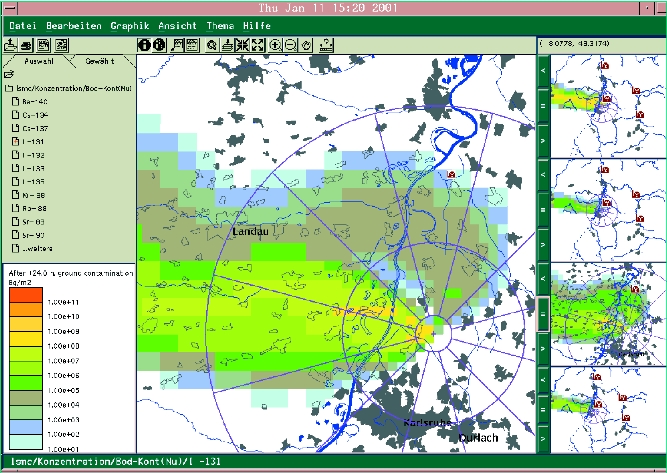Click the zoom in magnifier icon
This screenshot has width=667, height=473.
pyautogui.click(x=275, y=45)
